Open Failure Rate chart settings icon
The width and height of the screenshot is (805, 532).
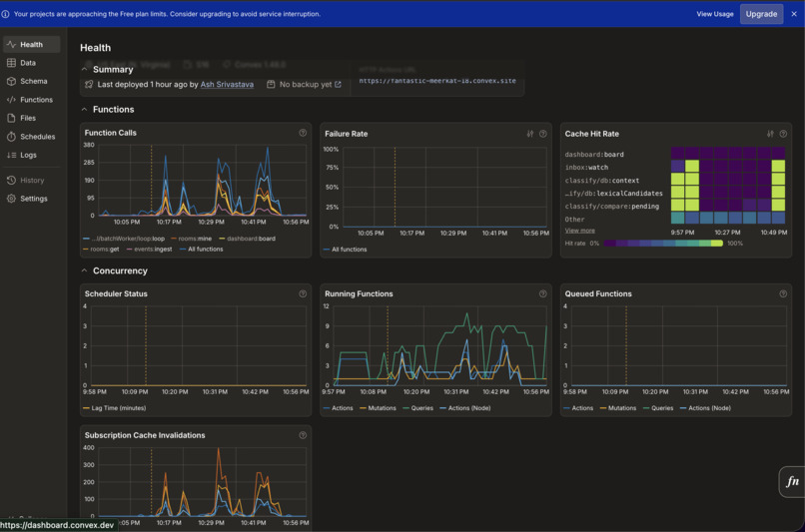click(529, 134)
